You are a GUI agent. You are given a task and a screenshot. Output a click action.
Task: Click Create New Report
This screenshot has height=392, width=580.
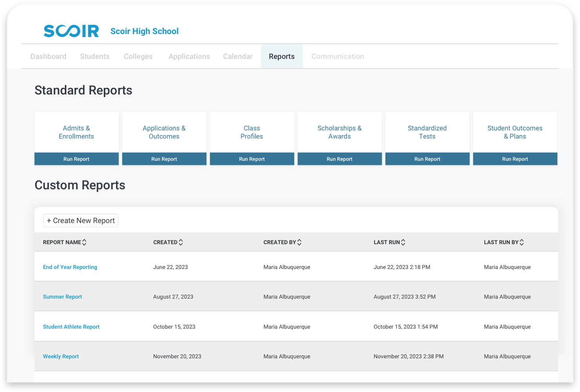click(x=81, y=220)
